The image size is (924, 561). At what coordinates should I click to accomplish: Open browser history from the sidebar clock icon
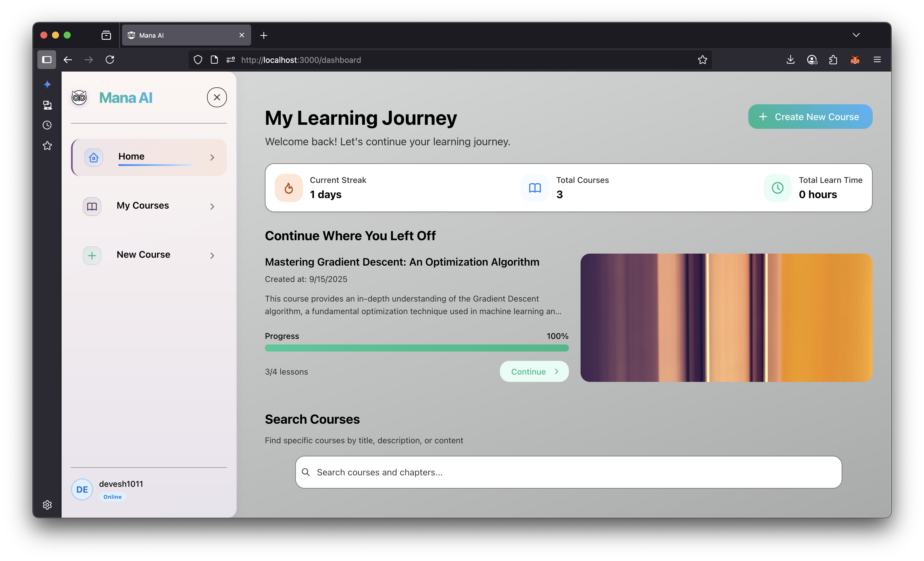[47, 125]
